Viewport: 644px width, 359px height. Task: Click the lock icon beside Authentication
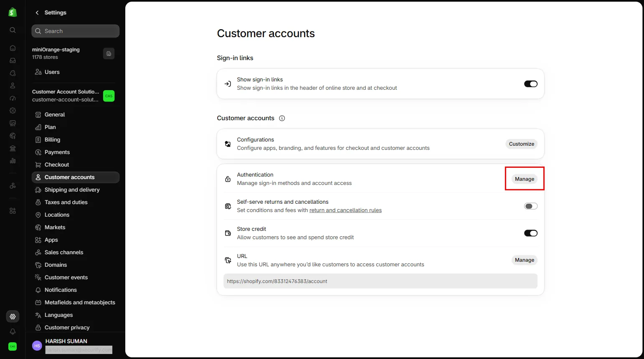click(228, 179)
